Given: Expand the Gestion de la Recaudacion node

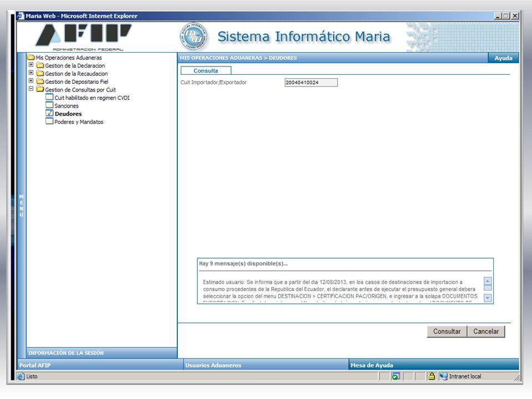Looking at the screenshot, I should [x=31, y=73].
